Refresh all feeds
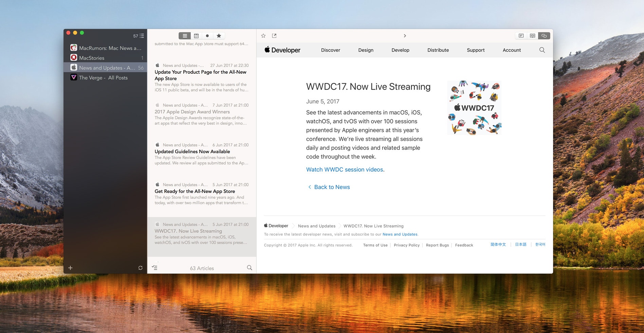This screenshot has width=644, height=333. point(141,268)
